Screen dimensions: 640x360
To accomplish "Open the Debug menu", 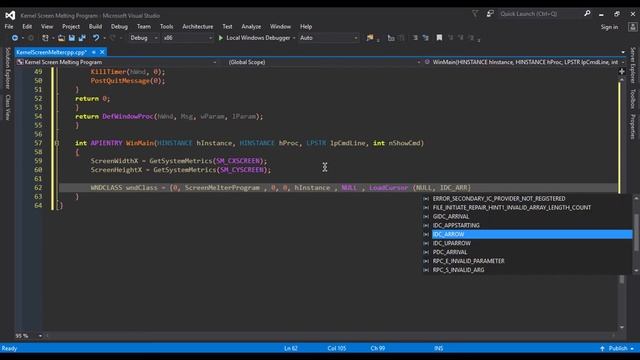I will click(119, 27).
